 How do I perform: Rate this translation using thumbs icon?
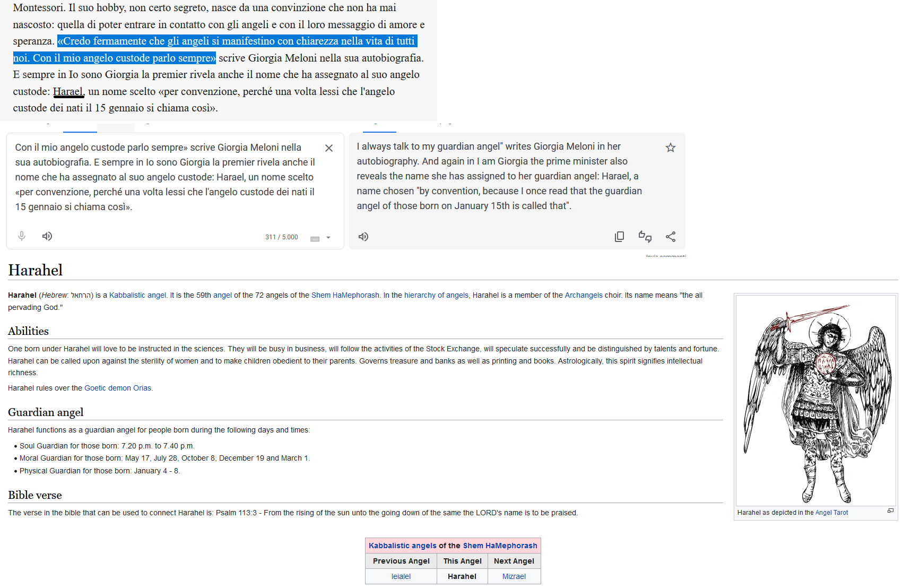pos(645,237)
